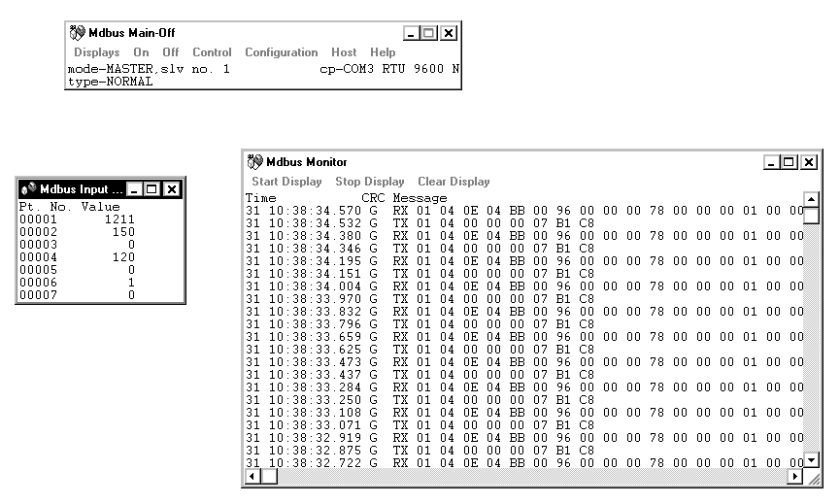This screenshot has height=504, width=840.
Task: Click the RX message at 10:38:32.919
Action: 524,438
